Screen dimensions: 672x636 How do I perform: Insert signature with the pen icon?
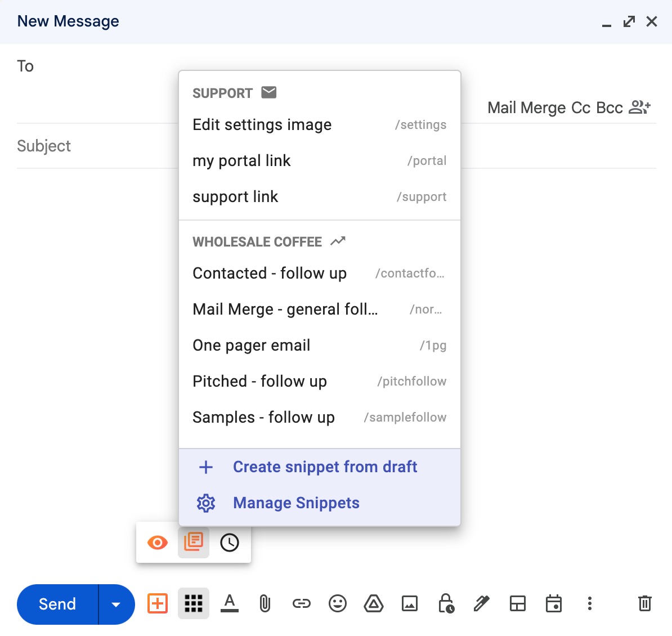pos(482,603)
